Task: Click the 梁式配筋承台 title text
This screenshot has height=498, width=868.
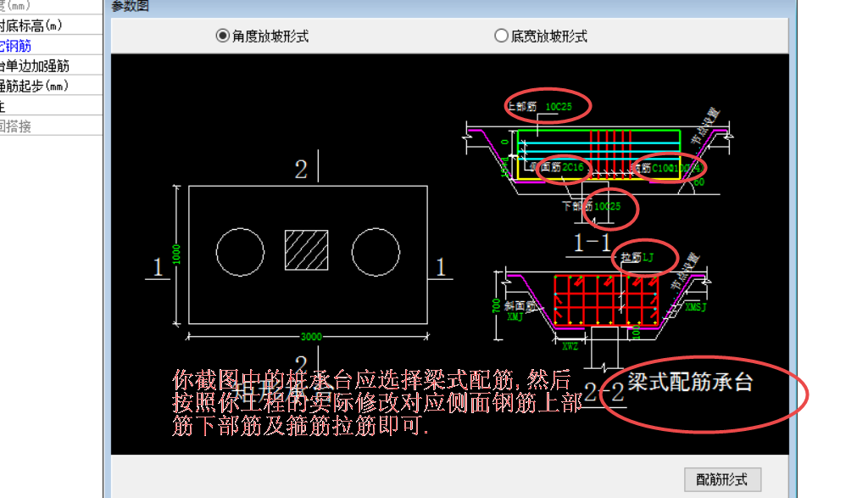Action: click(x=690, y=383)
